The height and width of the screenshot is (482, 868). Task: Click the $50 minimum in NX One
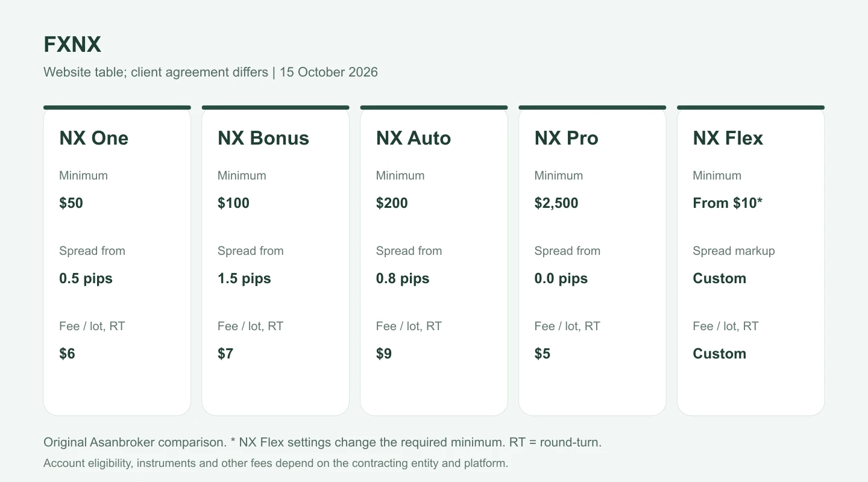[71, 203]
